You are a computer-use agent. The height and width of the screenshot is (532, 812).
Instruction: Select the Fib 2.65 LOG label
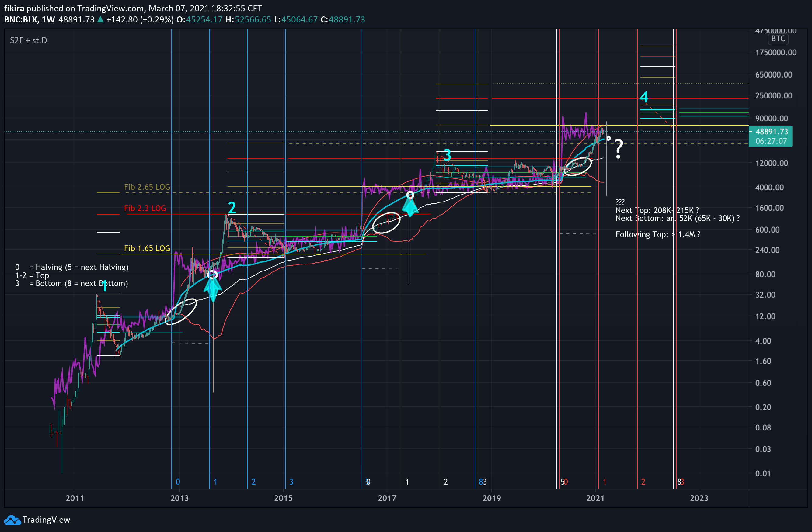(147, 187)
